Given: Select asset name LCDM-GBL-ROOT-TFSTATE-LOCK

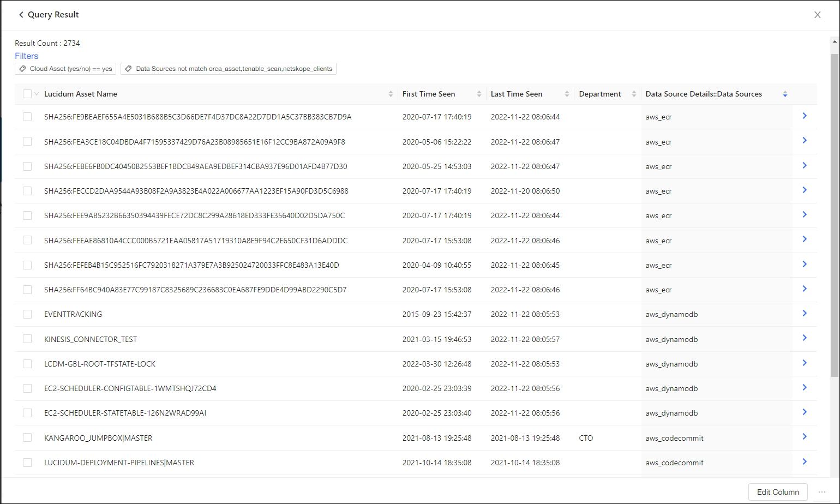Looking at the screenshot, I should [x=100, y=364].
